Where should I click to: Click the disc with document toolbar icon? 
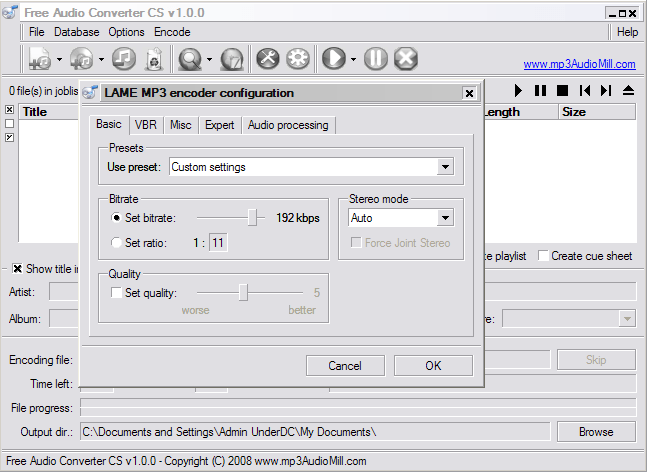(232, 59)
